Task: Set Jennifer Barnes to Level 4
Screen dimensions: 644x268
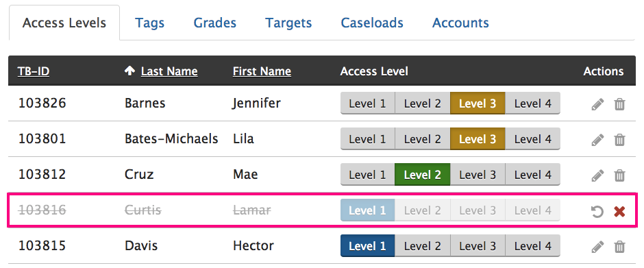Action: coord(533,103)
